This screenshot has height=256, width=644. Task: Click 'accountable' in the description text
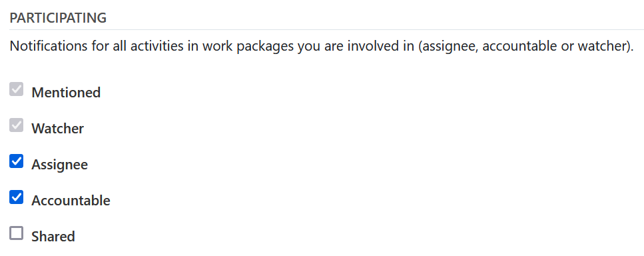[519, 46]
